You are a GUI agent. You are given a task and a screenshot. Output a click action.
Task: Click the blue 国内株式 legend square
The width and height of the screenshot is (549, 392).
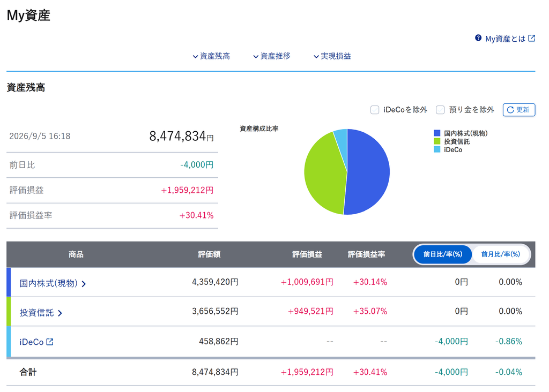tap(437, 133)
